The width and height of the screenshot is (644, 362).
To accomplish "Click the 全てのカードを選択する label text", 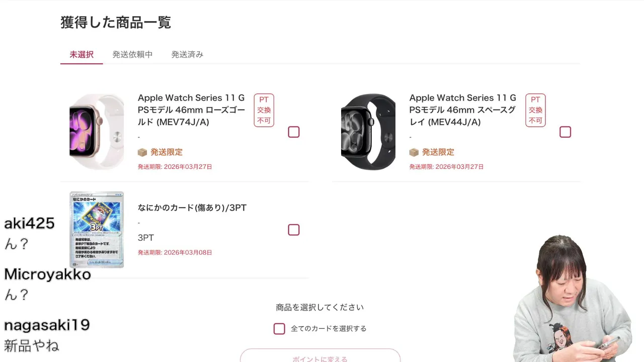I will 329,329.
